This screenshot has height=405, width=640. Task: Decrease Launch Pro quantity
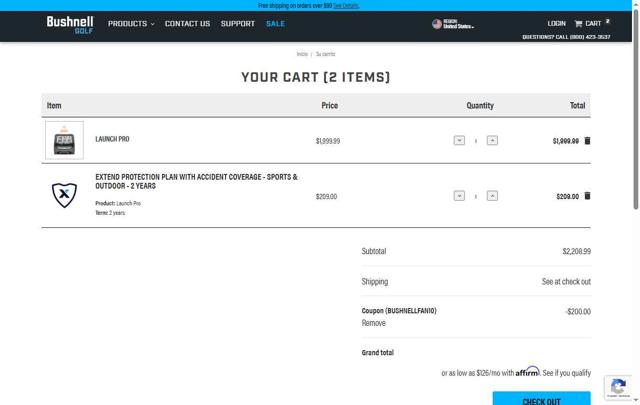(459, 140)
